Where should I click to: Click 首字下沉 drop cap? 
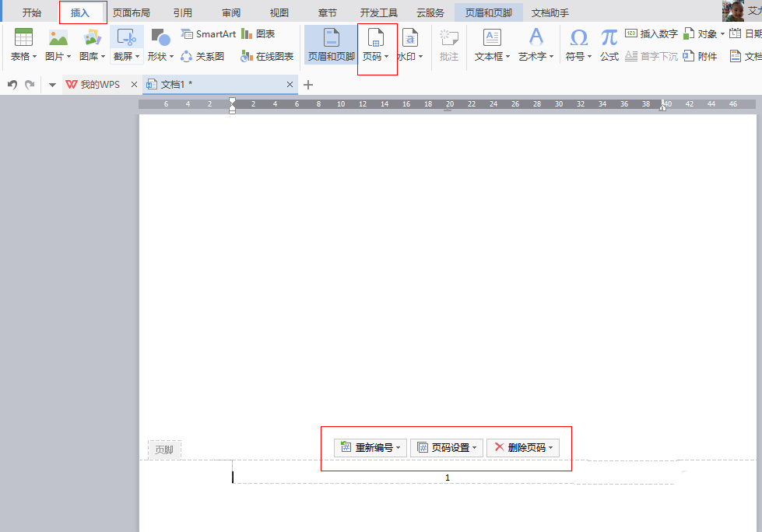651,57
